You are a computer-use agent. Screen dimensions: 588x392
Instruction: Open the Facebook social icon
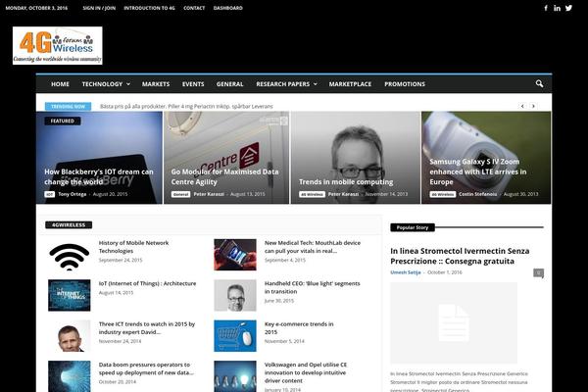click(546, 8)
